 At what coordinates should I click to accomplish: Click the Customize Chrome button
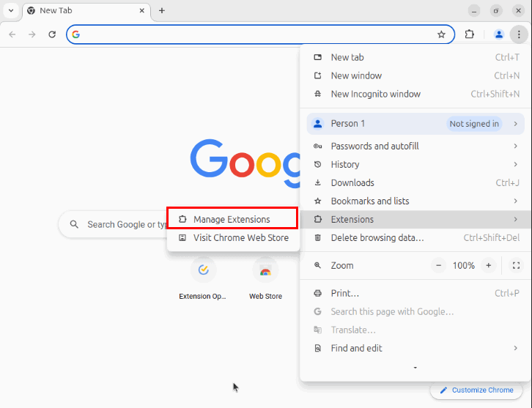click(476, 390)
